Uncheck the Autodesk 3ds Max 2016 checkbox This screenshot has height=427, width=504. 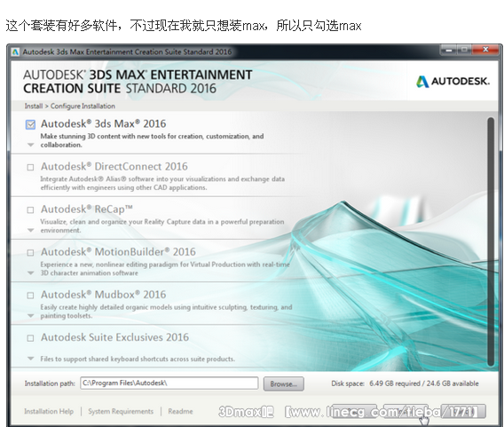coord(30,124)
